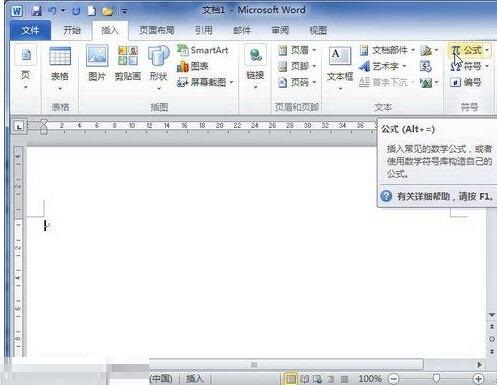Click the New blank document icon
The height and width of the screenshot is (385, 497).
91,11
